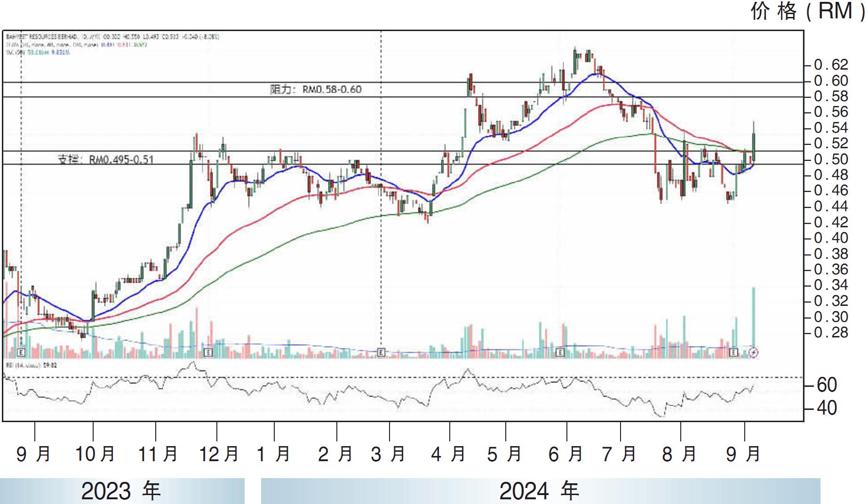Viewport: 868px width, 504px height.
Task: Click the RSI 60 axis level
Action: [827, 385]
